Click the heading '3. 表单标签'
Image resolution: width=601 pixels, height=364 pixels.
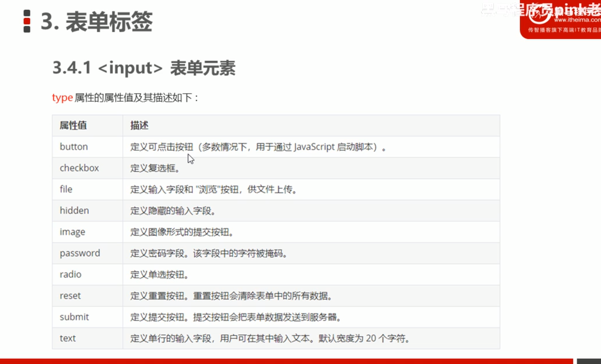[97, 21]
